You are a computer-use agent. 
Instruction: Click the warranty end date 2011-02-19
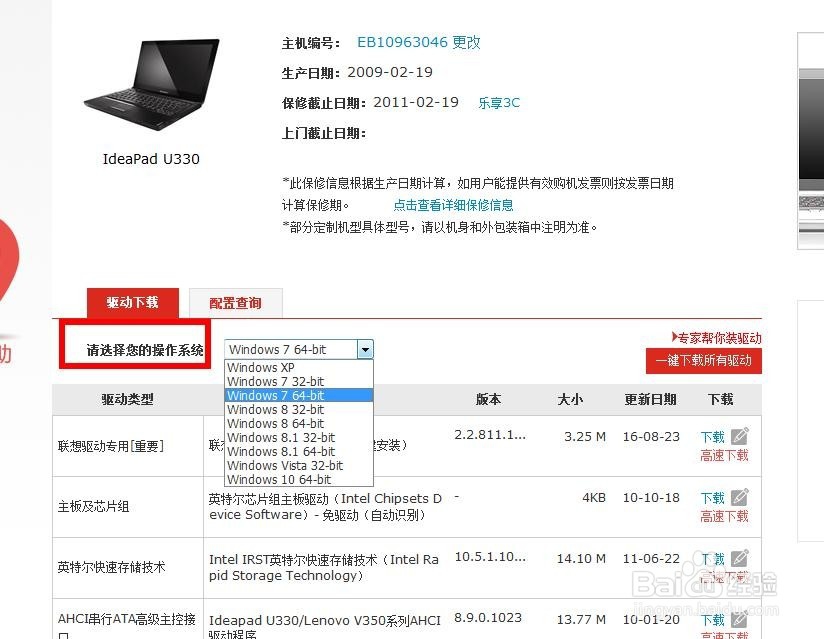[416, 102]
